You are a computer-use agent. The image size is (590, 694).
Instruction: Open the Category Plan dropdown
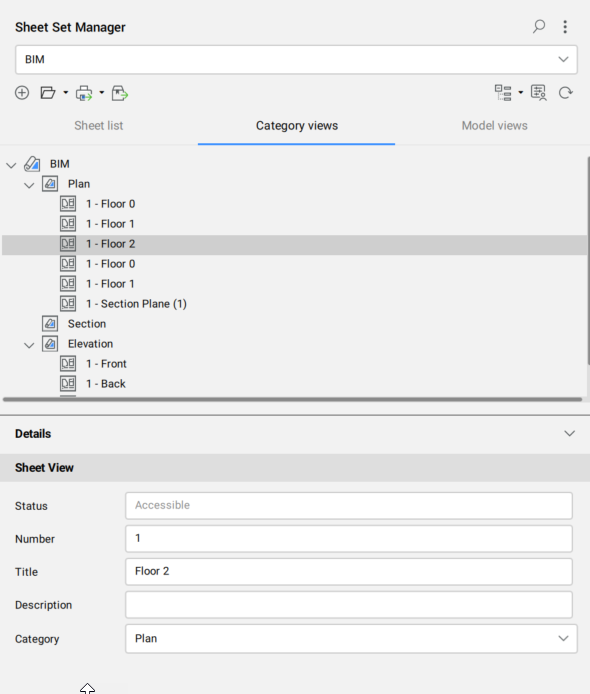[x=351, y=638]
